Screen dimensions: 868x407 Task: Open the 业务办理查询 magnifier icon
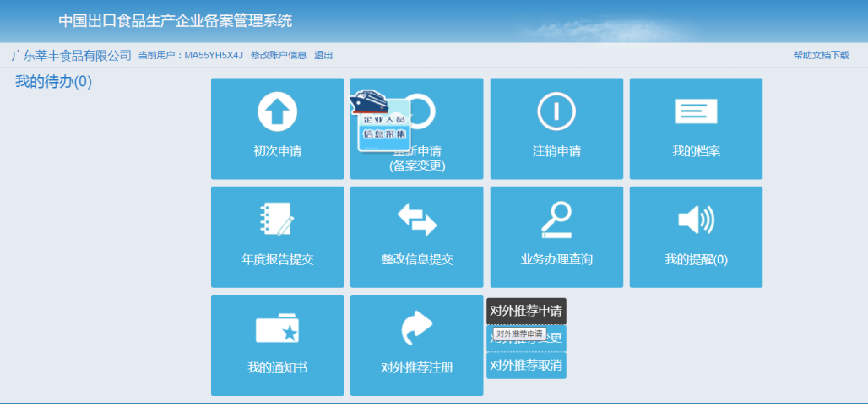coord(556,220)
